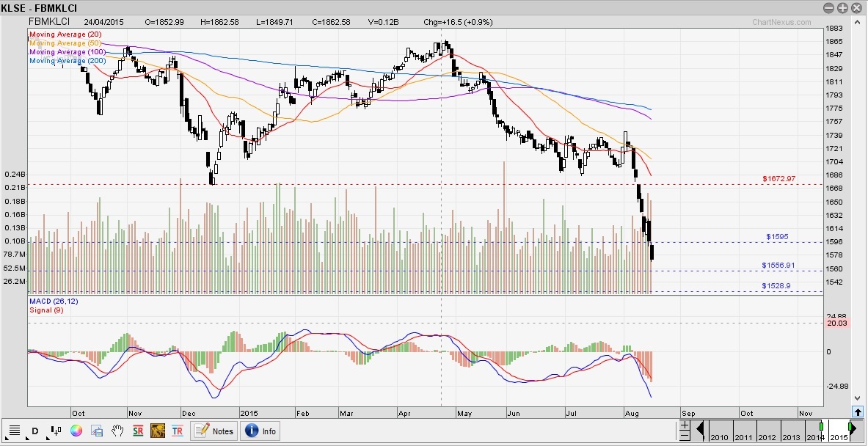Select the left green range handle

tap(822, 427)
